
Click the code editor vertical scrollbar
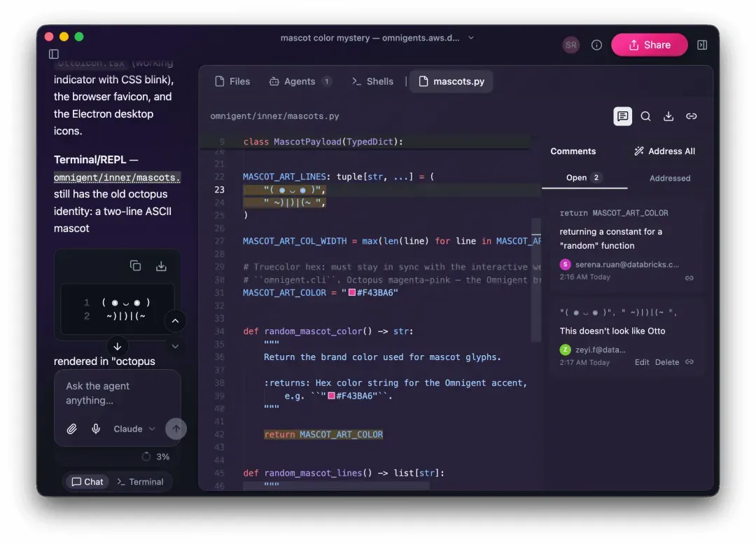pos(535,280)
